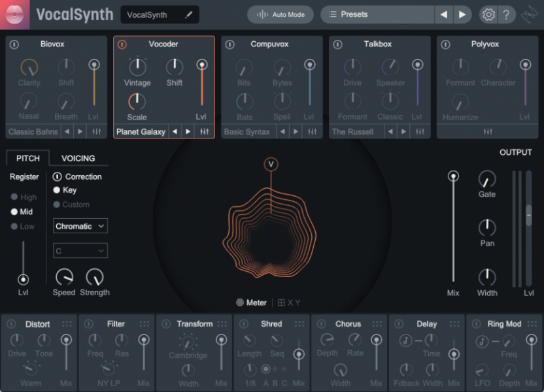
Task: Toggle the Talkbox module power button
Action: click(339, 44)
